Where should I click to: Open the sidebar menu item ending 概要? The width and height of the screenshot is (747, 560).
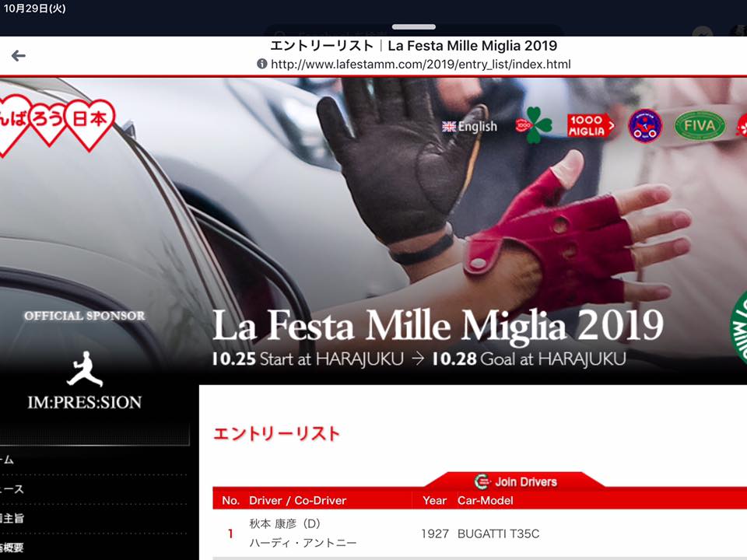(12, 548)
